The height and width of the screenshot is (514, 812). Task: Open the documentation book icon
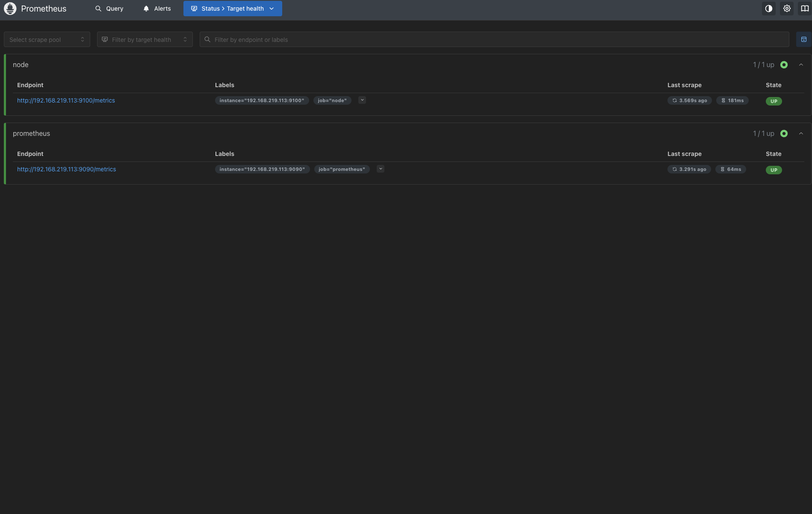click(805, 9)
